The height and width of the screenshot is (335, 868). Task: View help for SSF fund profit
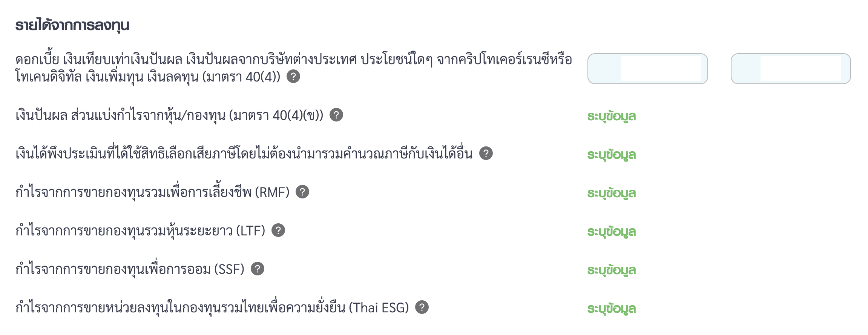258,269
